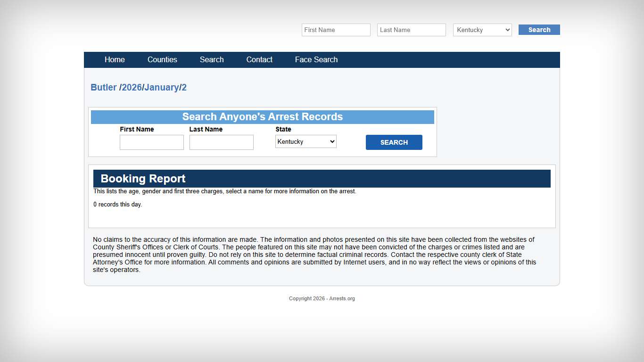Click the Copyright 2026 Arrests.org footer text
This screenshot has height=362, width=644.
(322, 298)
